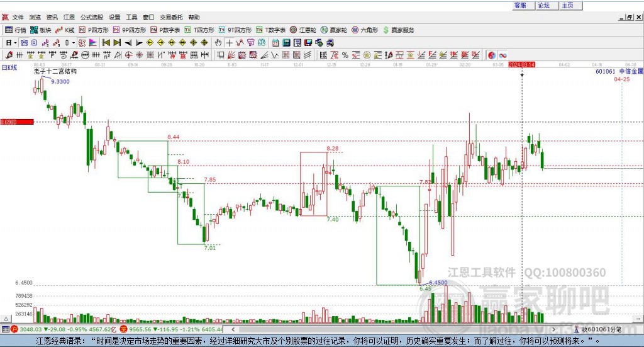Click the calendar date icon
The height and width of the screenshot is (347, 644).
(x=275, y=43)
